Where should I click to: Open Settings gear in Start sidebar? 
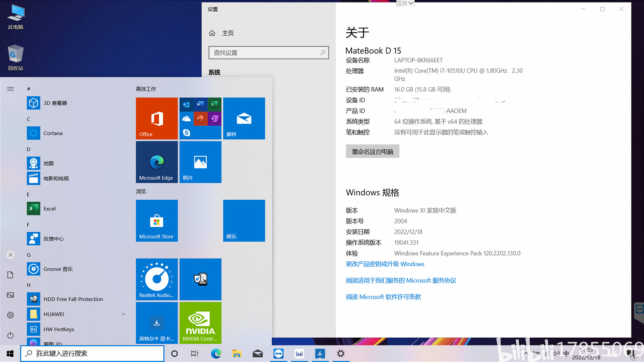click(x=10, y=315)
